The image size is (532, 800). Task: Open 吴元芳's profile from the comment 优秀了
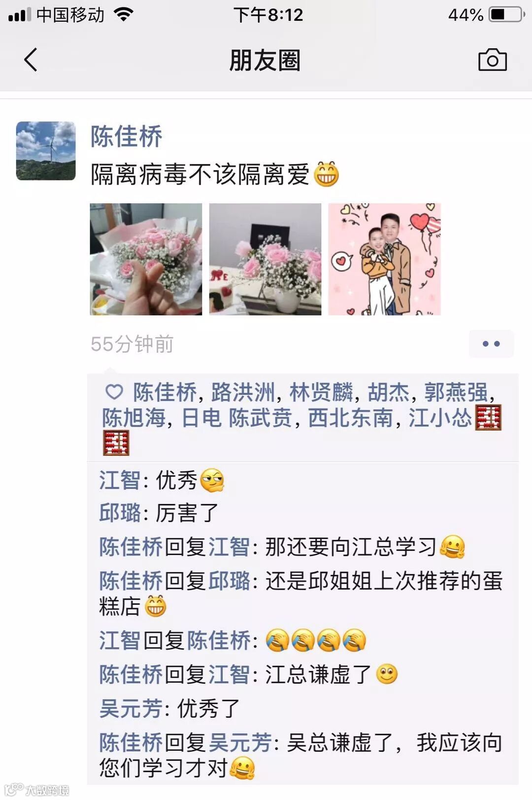tap(131, 709)
